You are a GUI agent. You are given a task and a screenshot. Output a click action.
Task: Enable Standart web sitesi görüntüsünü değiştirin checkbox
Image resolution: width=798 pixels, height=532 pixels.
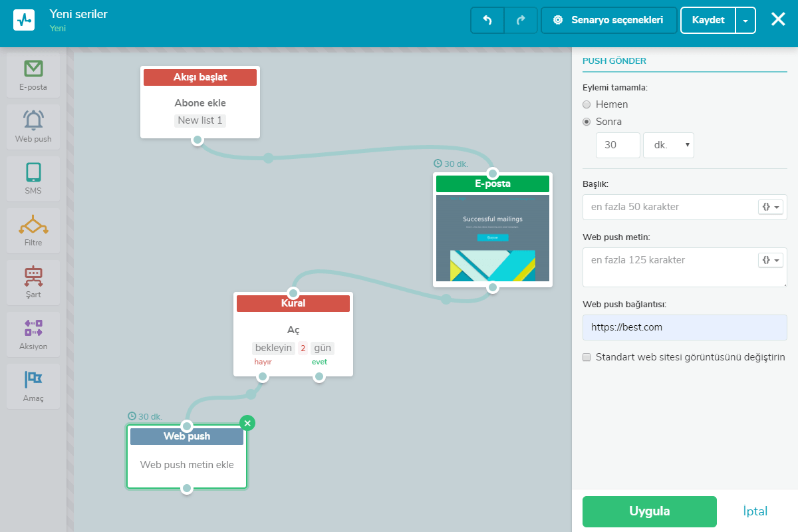pyautogui.click(x=587, y=357)
